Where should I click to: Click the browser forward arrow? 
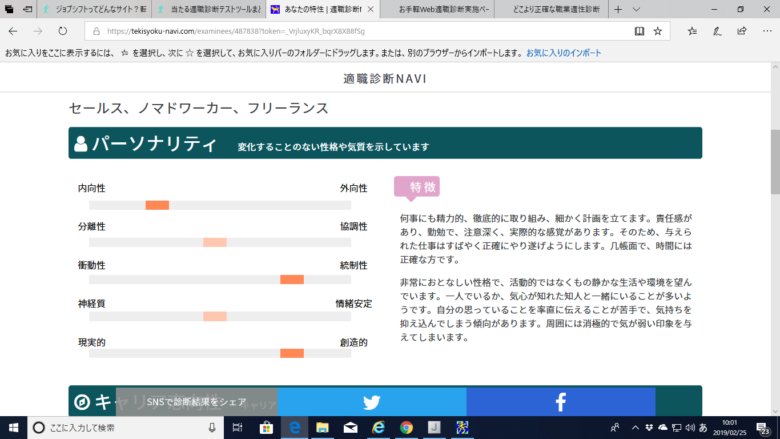click(38, 31)
